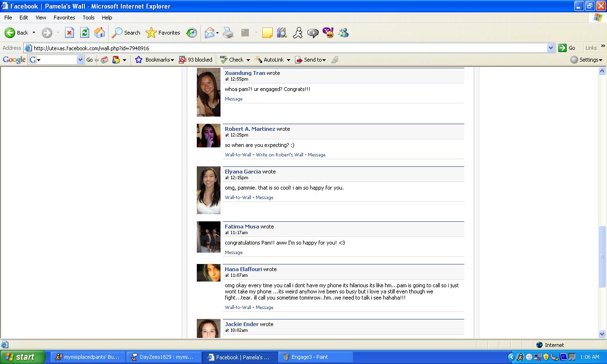Open the History clock icon

coord(192,33)
